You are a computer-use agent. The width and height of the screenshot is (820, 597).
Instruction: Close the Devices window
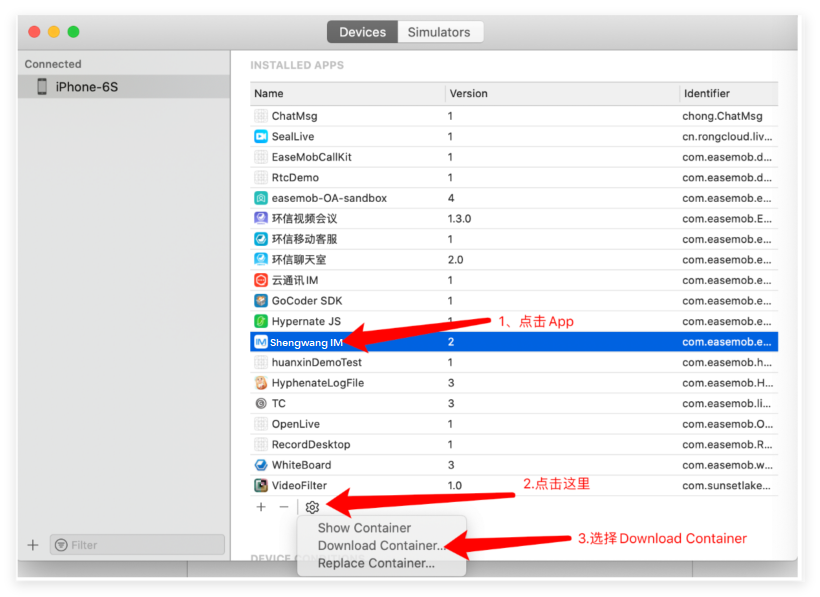click(35, 32)
